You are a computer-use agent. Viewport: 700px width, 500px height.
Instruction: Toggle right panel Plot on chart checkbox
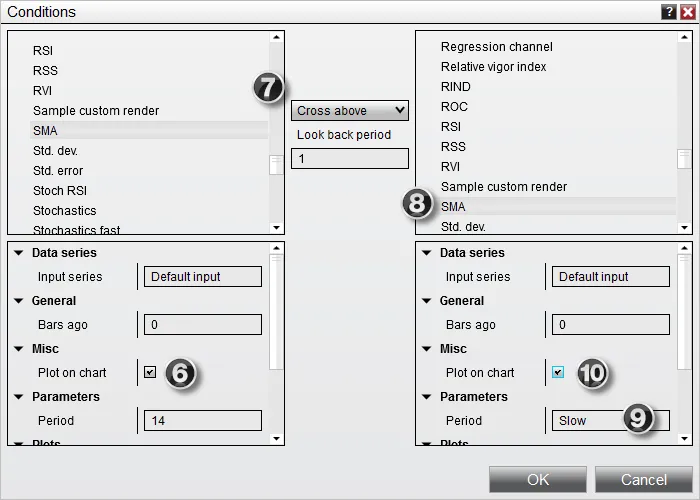pyautogui.click(x=558, y=372)
